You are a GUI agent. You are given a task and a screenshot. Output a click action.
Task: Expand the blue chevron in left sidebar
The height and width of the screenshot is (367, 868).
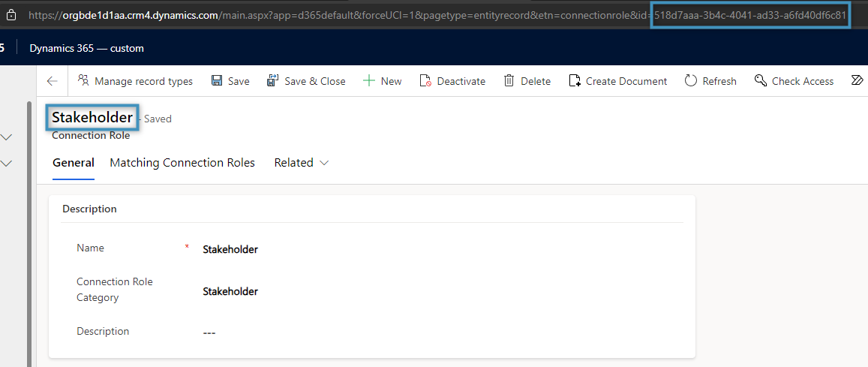point(7,137)
